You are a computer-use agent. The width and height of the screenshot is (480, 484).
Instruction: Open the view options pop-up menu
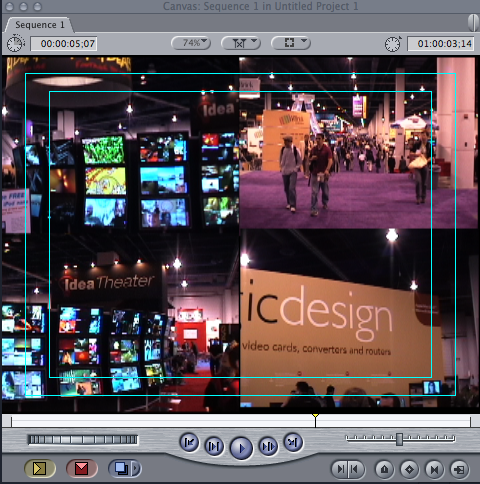click(291, 43)
